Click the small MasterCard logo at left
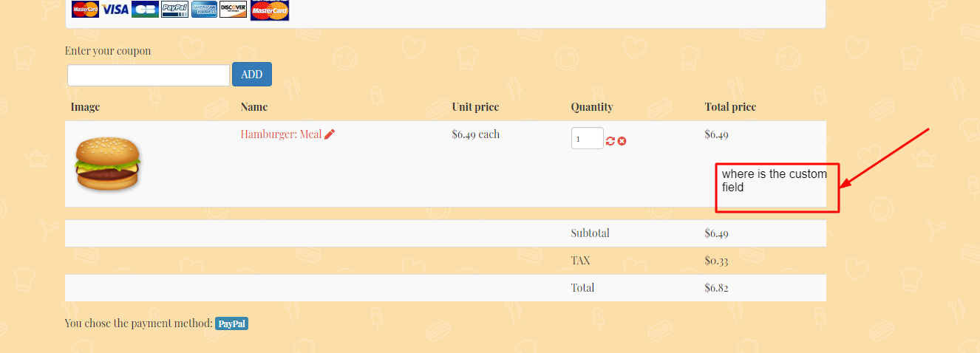 coord(85,10)
